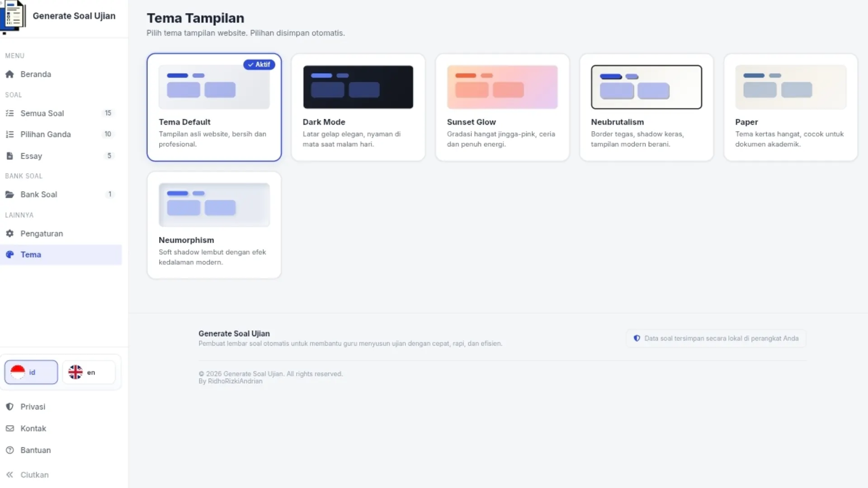Screen dimensions: 868x488
Task: Open the Privasi link
Action: (x=61, y=407)
